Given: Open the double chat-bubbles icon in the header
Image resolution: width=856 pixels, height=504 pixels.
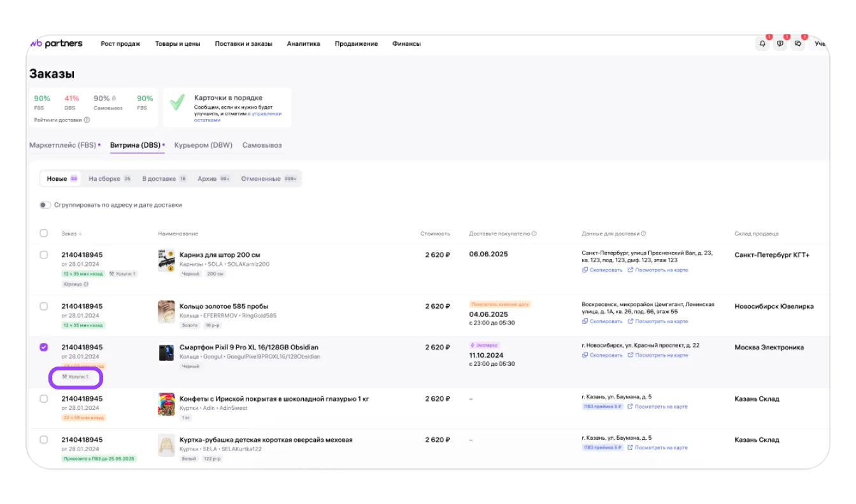Looking at the screenshot, I should pyautogui.click(x=798, y=44).
